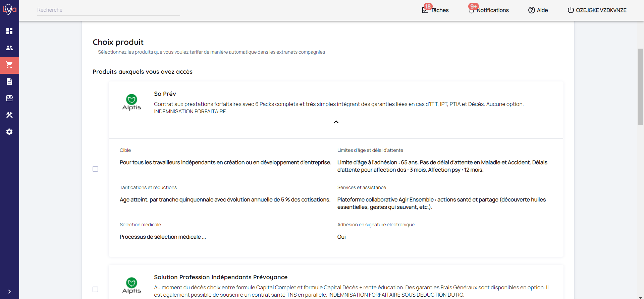Screen dimensions: 644x299
Task: Open the dashboard grid icon in sidebar
Action: [9, 31]
